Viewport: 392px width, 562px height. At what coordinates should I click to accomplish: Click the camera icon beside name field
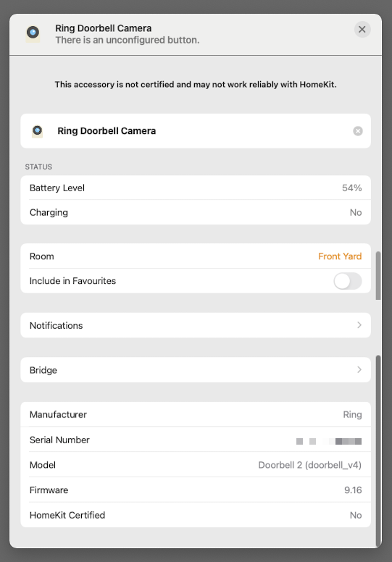pyautogui.click(x=37, y=131)
